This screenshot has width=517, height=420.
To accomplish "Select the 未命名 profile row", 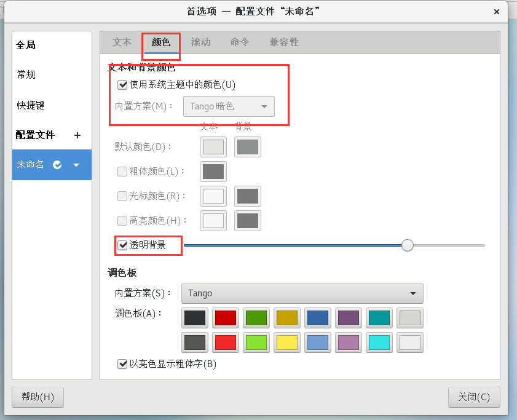I will (x=52, y=165).
